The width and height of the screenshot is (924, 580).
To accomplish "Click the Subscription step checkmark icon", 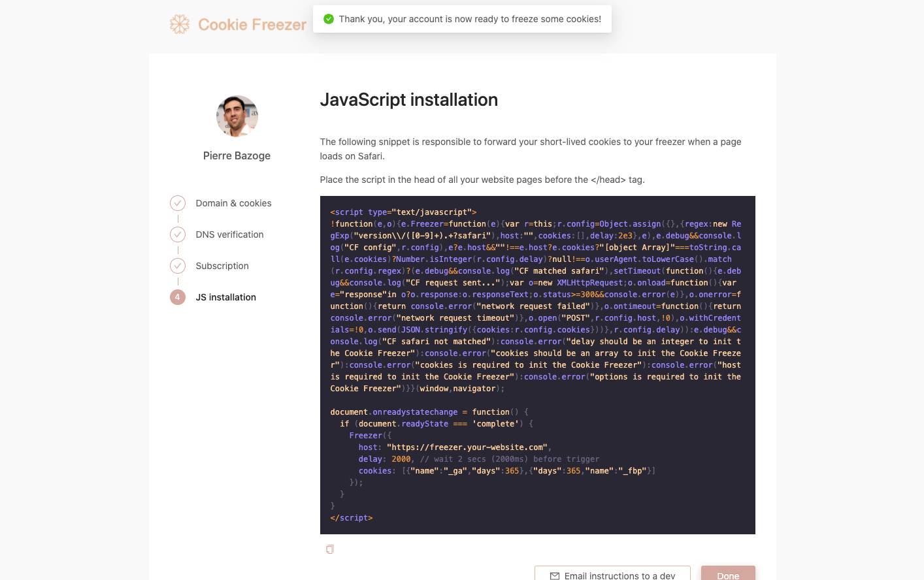I will [x=178, y=266].
